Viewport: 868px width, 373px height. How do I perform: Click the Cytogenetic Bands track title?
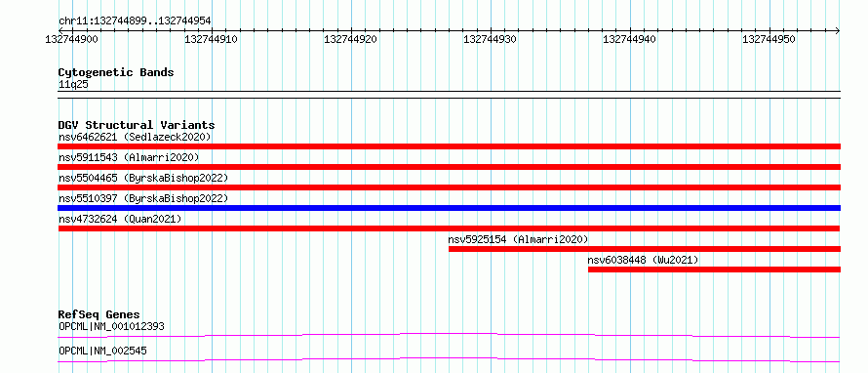[x=116, y=72]
